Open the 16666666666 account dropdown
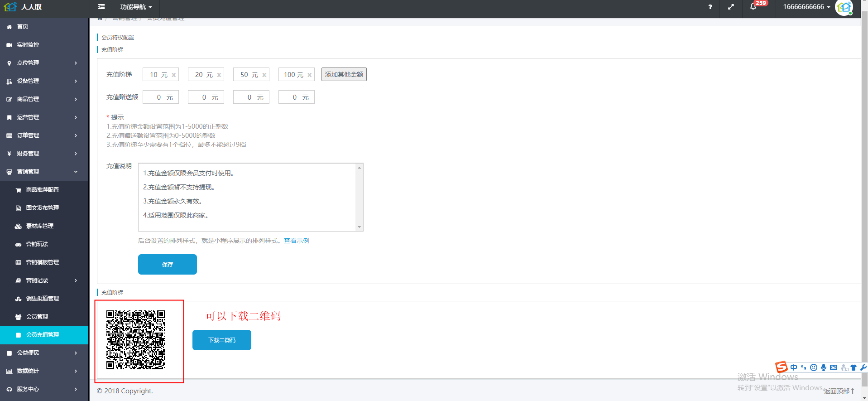The height and width of the screenshot is (401, 868). click(x=806, y=7)
